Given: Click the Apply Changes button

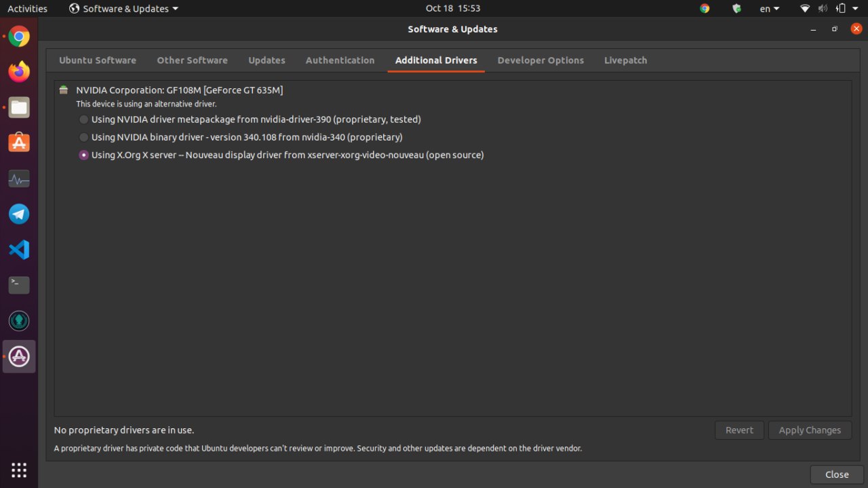Looking at the screenshot, I should click(x=810, y=430).
